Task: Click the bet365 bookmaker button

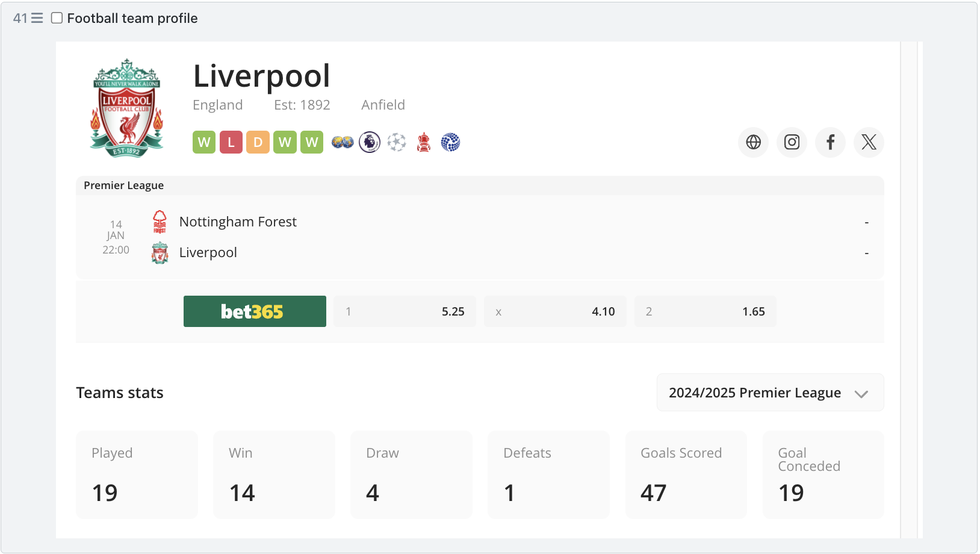Action: coord(255,311)
